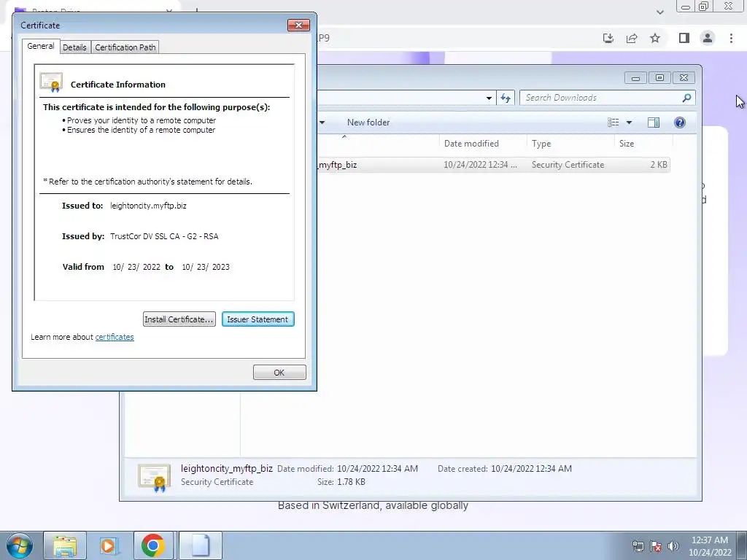Open Chrome profile avatar icon
Image resolution: width=747 pixels, height=560 pixels.
[708, 38]
